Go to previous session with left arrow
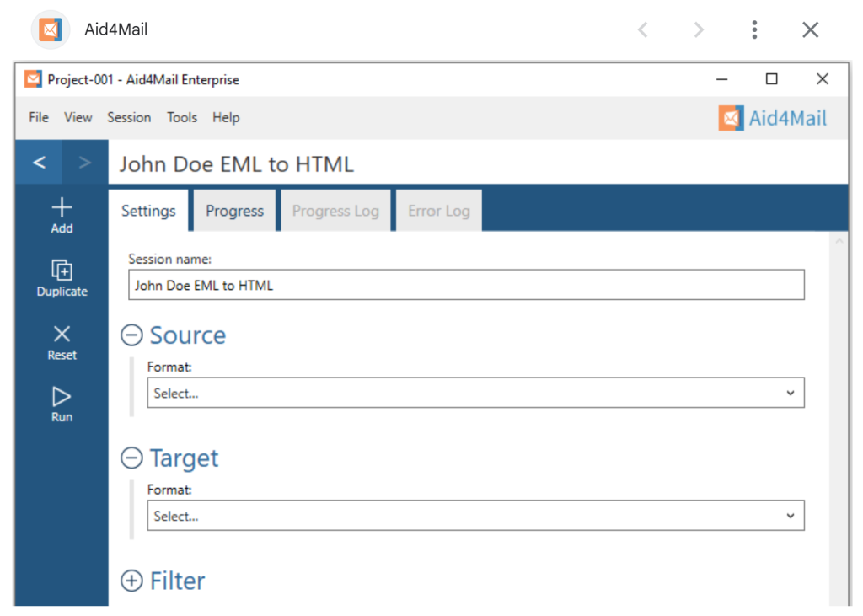This screenshot has width=863, height=616. [39, 163]
